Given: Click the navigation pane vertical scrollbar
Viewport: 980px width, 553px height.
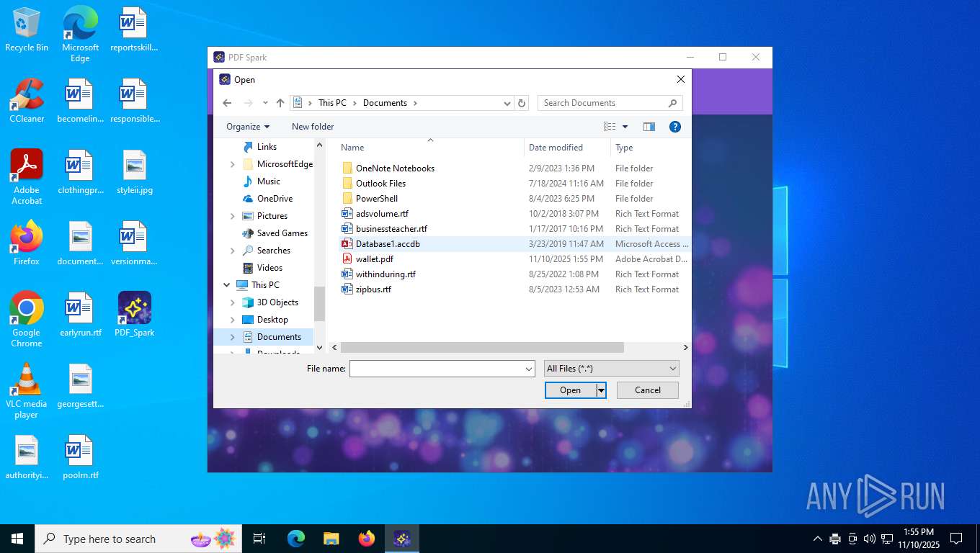Looking at the screenshot, I should pyautogui.click(x=320, y=303).
